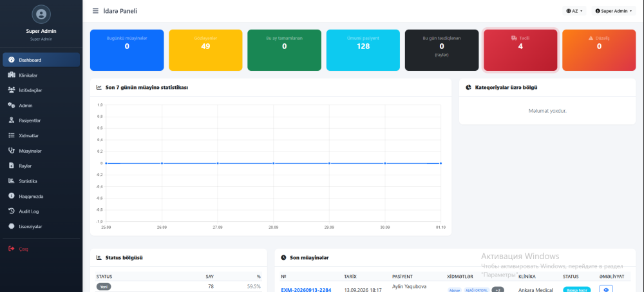The image size is (644, 292).
Task: Open the Bu ay tamamlanan card
Action: (x=284, y=50)
